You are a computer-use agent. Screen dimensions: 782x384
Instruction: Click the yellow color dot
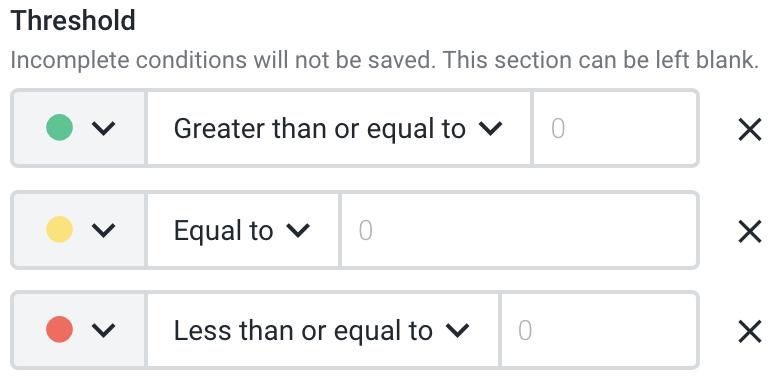[x=59, y=229]
